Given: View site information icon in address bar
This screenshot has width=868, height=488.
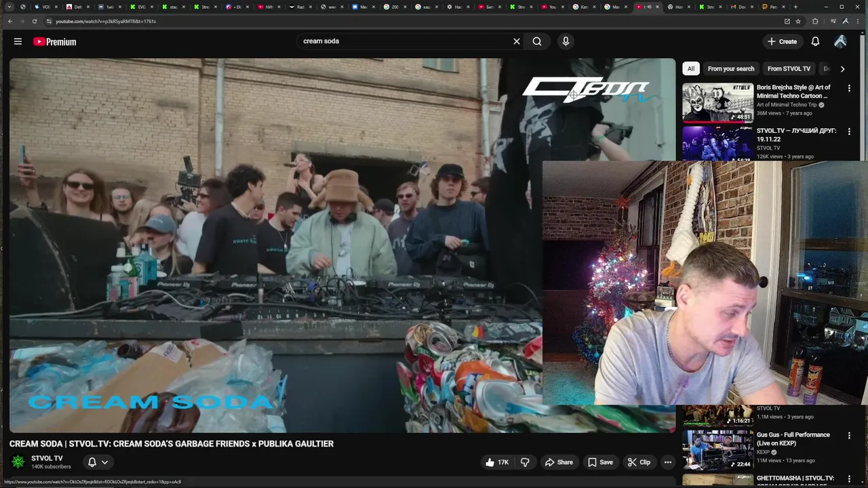Looking at the screenshot, I should pos(49,21).
